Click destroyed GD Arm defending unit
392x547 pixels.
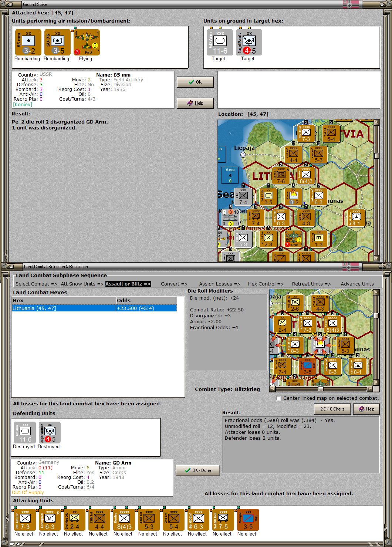coord(25,433)
